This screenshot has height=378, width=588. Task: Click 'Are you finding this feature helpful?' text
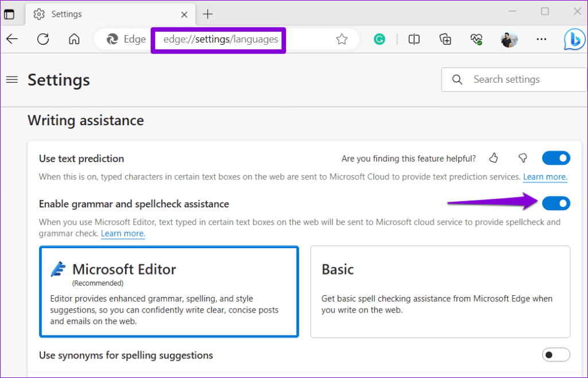(x=408, y=159)
